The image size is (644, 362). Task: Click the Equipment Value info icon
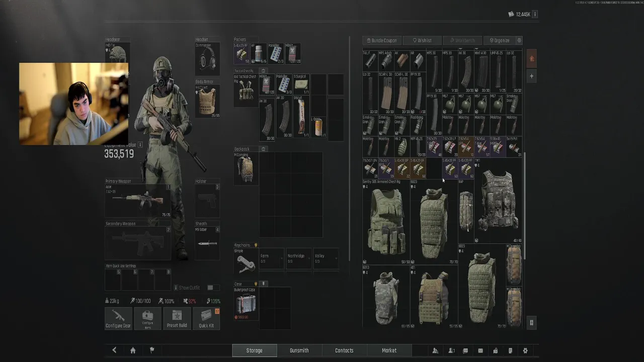pyautogui.click(x=140, y=145)
